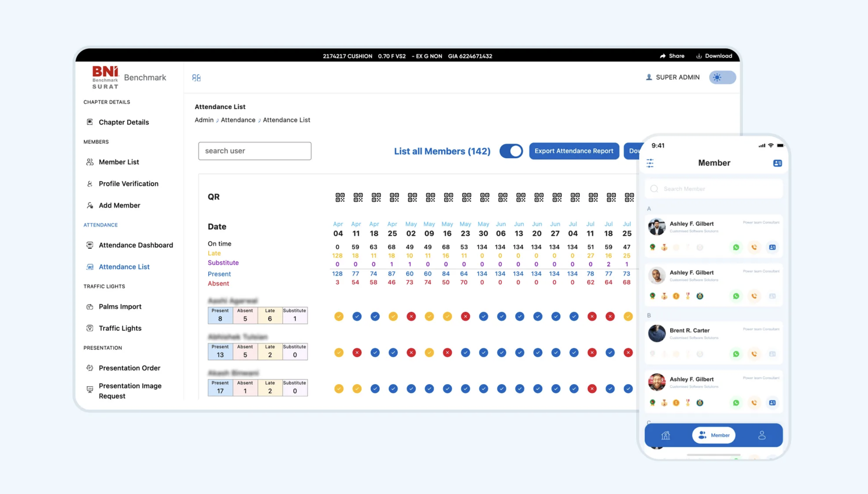Click Brent R. Carter profile photo
The width and height of the screenshot is (868, 494).
657,333
